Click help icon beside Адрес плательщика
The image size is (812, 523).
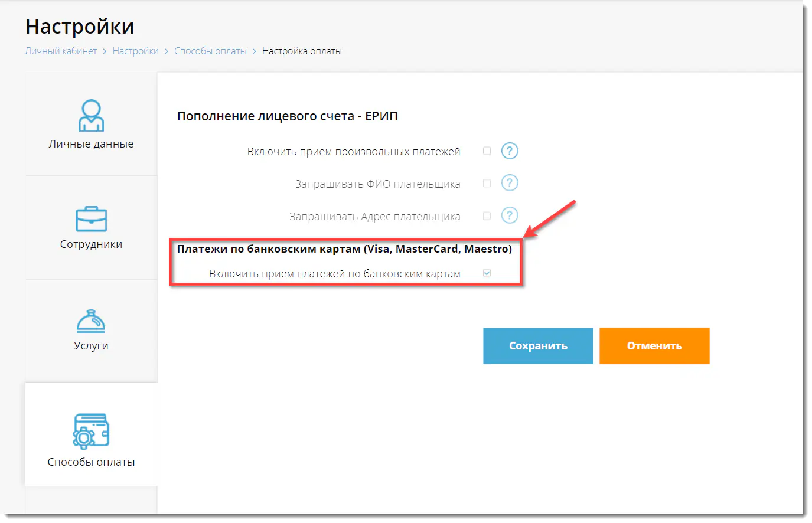point(509,216)
